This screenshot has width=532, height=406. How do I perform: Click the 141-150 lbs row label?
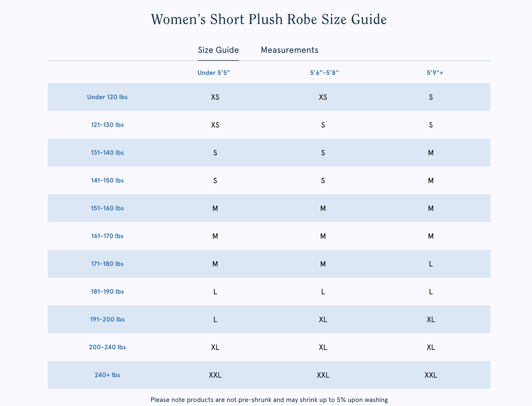click(x=107, y=180)
